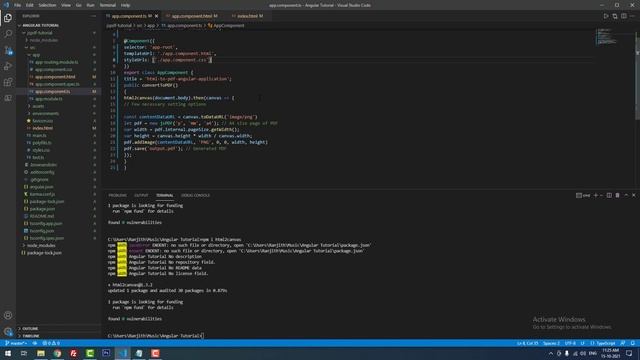The image size is (640, 360).
Task: Expand the environments folder
Action: click(45, 113)
